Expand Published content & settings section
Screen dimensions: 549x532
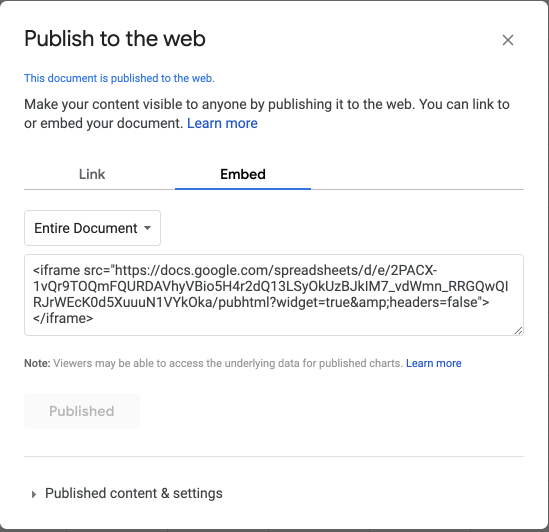click(x=127, y=493)
